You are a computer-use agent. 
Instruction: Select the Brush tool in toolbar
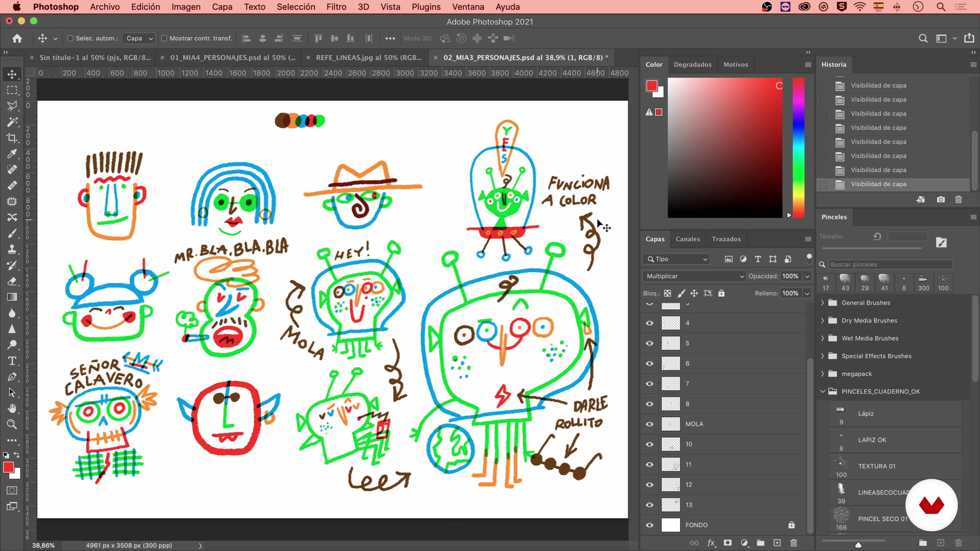[x=12, y=233]
